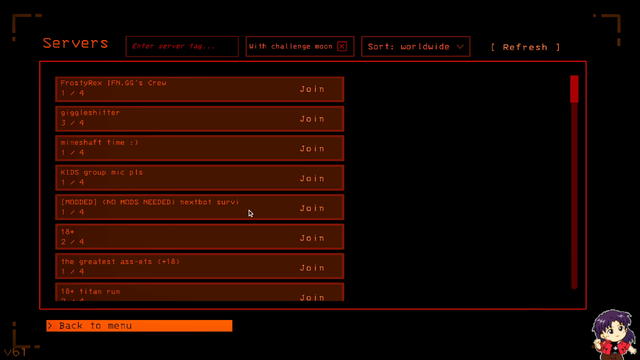Join the MODDED nextbot survi server
Image resolution: width=640 pixels, height=360 pixels.
[312, 208]
